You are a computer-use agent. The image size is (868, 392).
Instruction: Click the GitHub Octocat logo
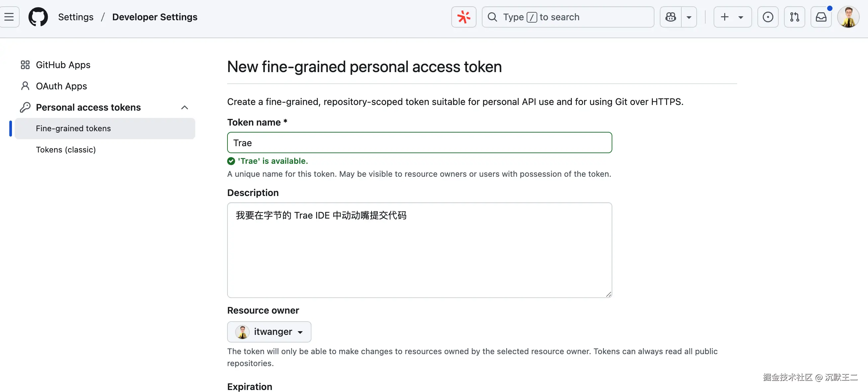tap(38, 17)
